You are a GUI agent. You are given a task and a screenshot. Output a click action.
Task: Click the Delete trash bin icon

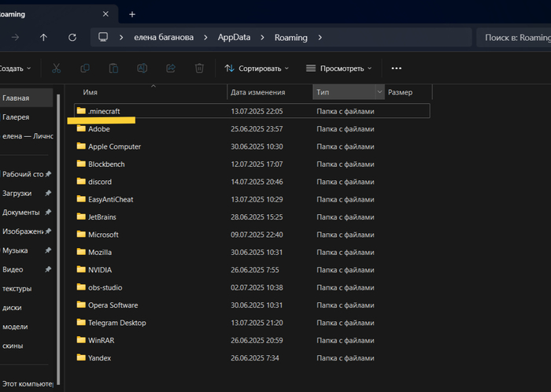point(200,68)
